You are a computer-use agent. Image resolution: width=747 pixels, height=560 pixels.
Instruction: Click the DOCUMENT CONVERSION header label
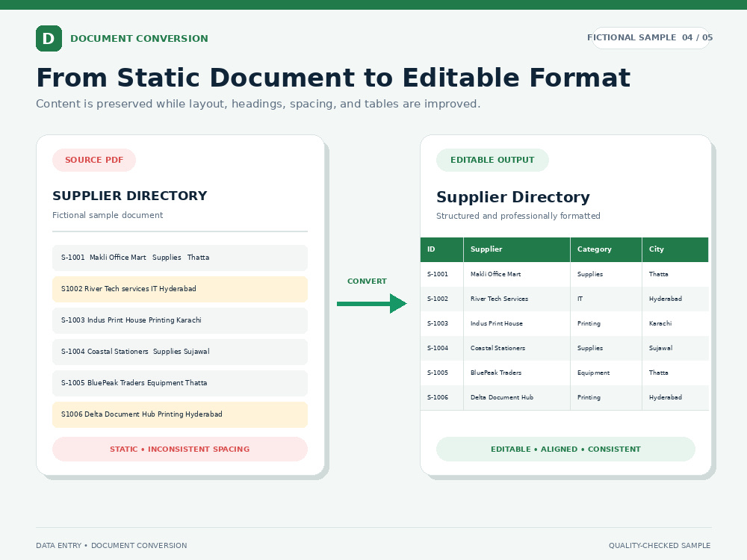point(139,39)
